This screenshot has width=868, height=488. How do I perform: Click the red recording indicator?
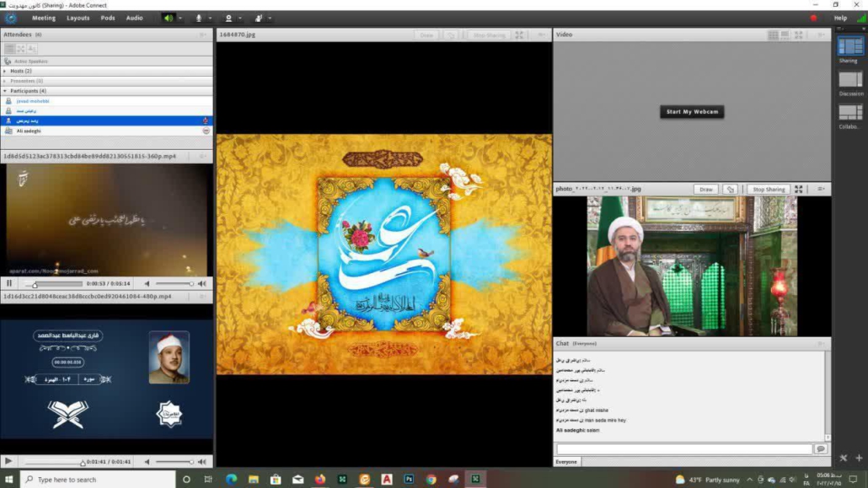(813, 19)
